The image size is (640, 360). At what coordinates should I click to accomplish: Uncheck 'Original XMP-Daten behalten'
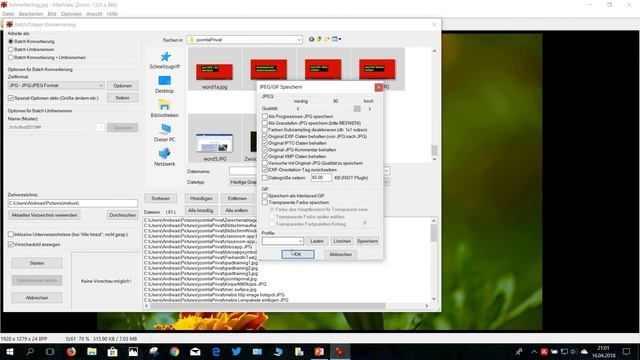pos(265,156)
